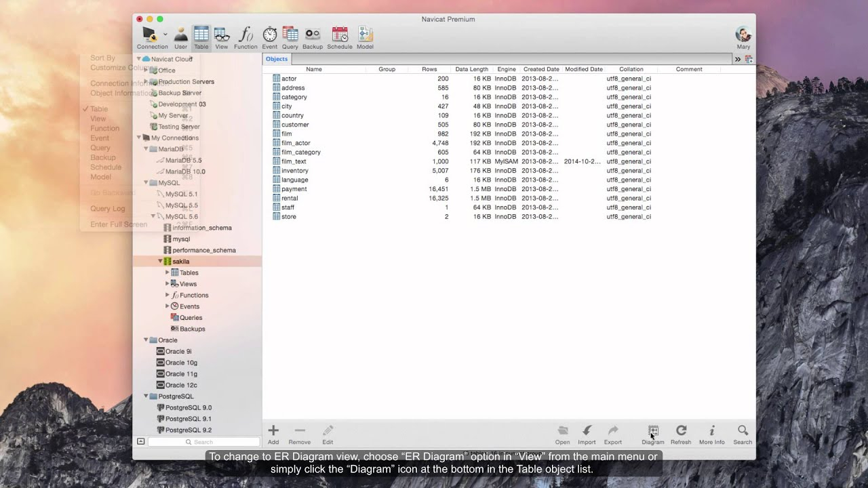Expand the Events node under sakila
This screenshot has height=488, width=868.
[x=167, y=306]
